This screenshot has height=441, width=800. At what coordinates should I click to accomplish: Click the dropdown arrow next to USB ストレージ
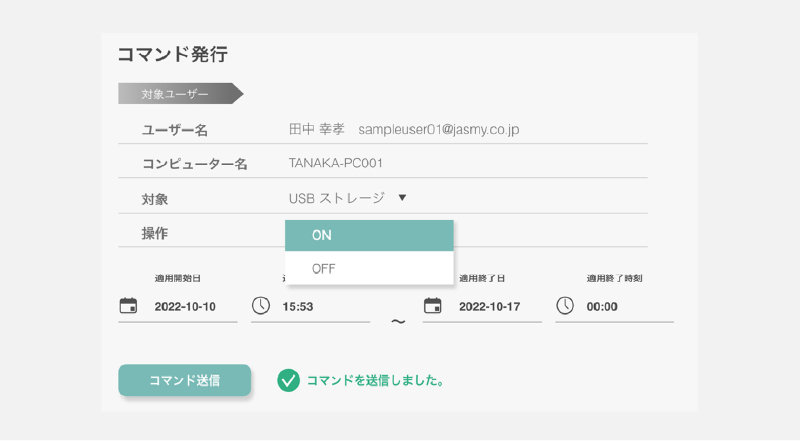coord(402,198)
